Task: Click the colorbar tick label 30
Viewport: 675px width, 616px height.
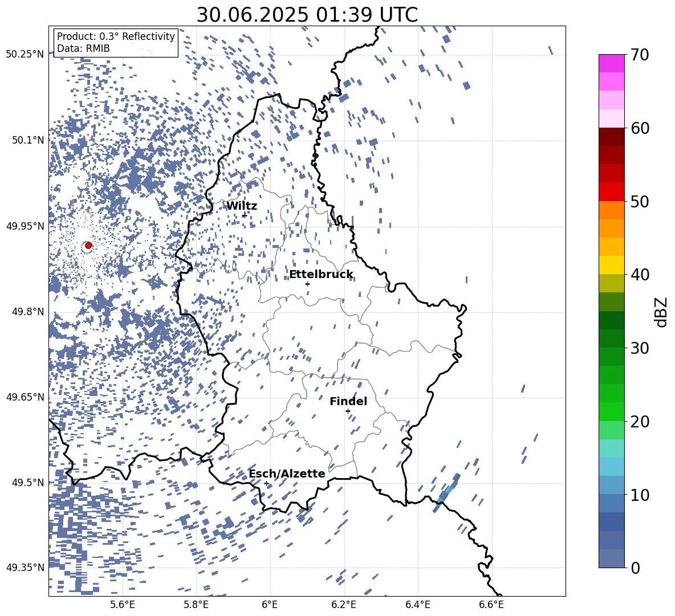Action: [x=640, y=348]
